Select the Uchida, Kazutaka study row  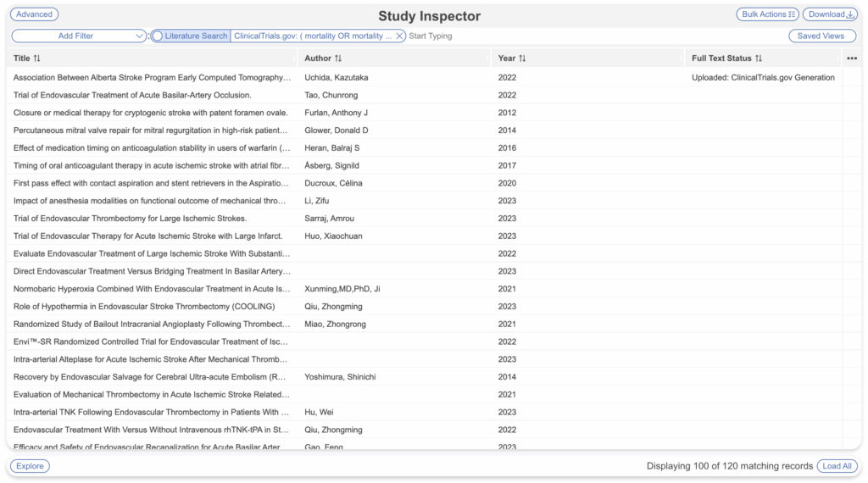pyautogui.click(x=336, y=78)
